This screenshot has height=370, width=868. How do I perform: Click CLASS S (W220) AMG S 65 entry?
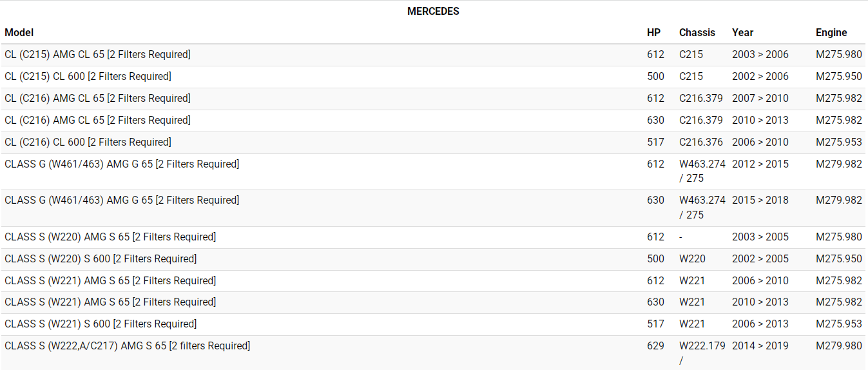(x=110, y=237)
